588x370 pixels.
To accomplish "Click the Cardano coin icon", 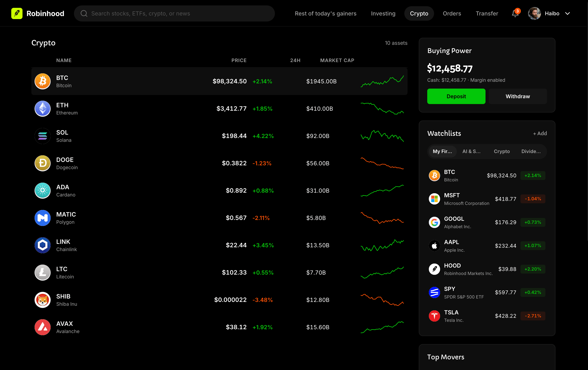I will pyautogui.click(x=42, y=191).
